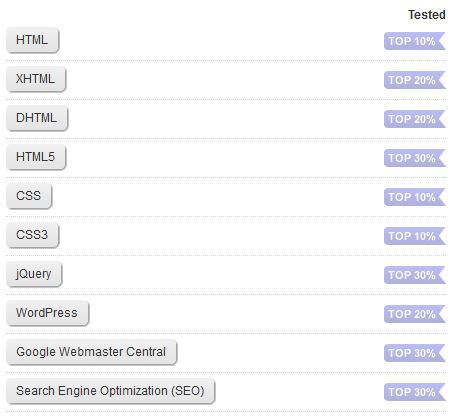Open Google Webmaster Central's TOP 30% badge
The width and height of the screenshot is (456, 420).
[415, 353]
